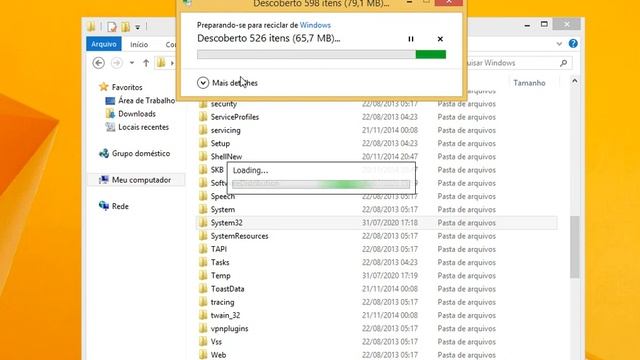Go forward with the forward arrow
The height and width of the screenshot is (360, 640).
point(117,63)
